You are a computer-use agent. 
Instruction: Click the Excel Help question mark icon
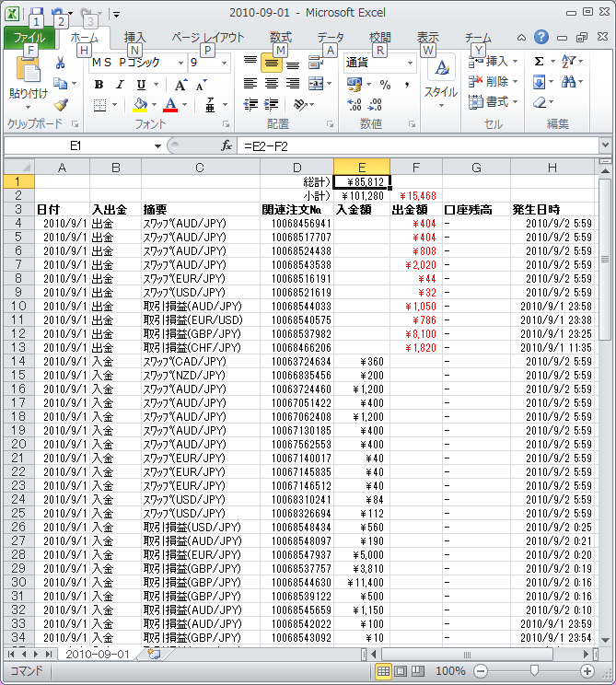point(541,37)
